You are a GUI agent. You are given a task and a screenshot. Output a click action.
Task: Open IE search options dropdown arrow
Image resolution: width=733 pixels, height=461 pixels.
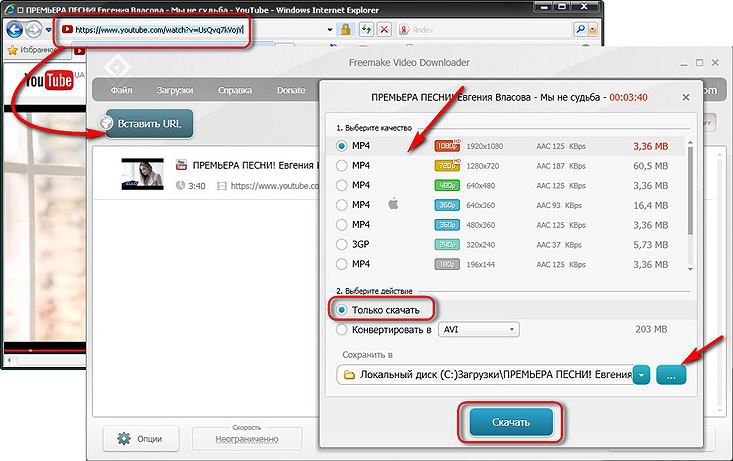593,29
